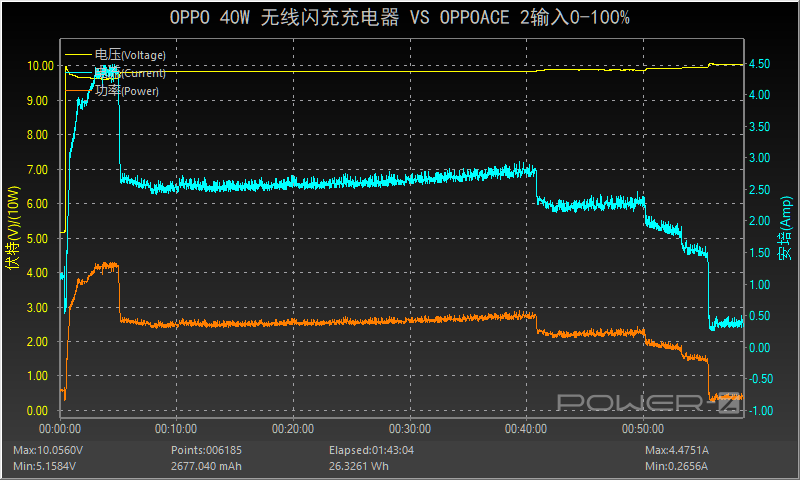Image resolution: width=800 pixels, height=480 pixels.
Task: Click the 00:00:00 time axis label
Action: tap(60, 428)
